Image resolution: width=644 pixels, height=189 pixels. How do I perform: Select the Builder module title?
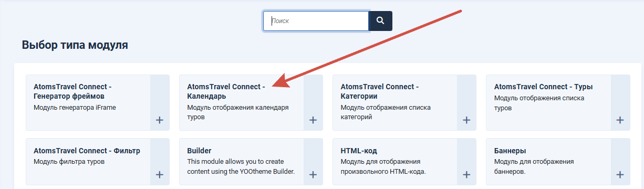199,151
